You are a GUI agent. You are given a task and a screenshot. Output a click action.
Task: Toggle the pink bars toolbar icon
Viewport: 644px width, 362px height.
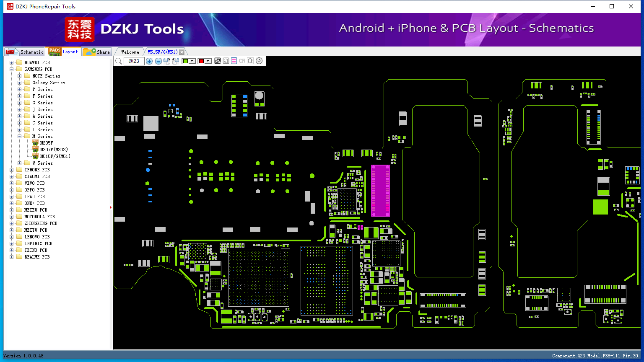tap(234, 61)
